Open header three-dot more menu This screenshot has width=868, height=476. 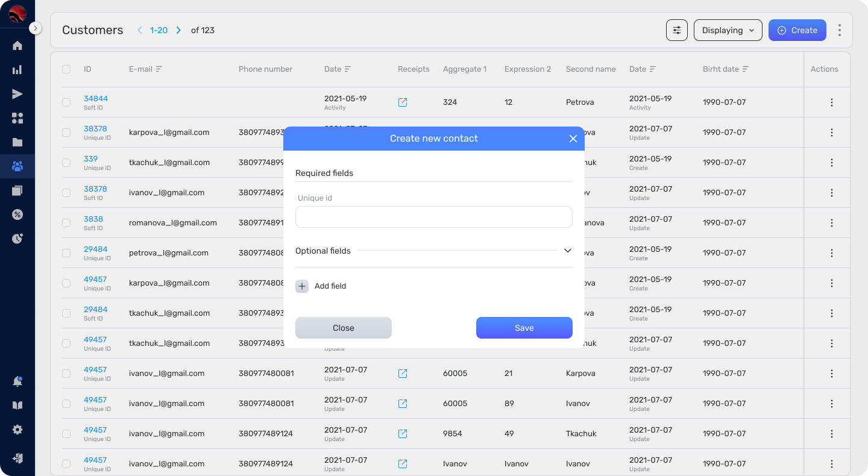[x=840, y=30]
